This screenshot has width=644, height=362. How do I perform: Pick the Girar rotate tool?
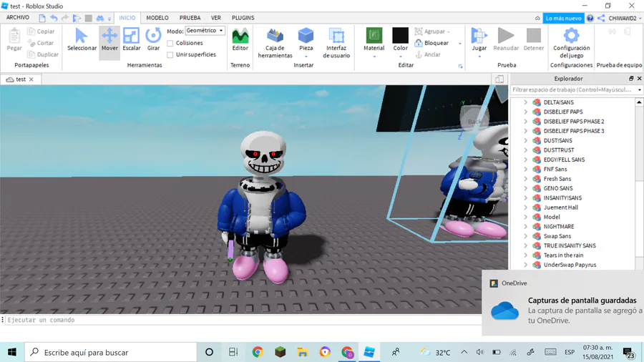[x=153, y=39]
